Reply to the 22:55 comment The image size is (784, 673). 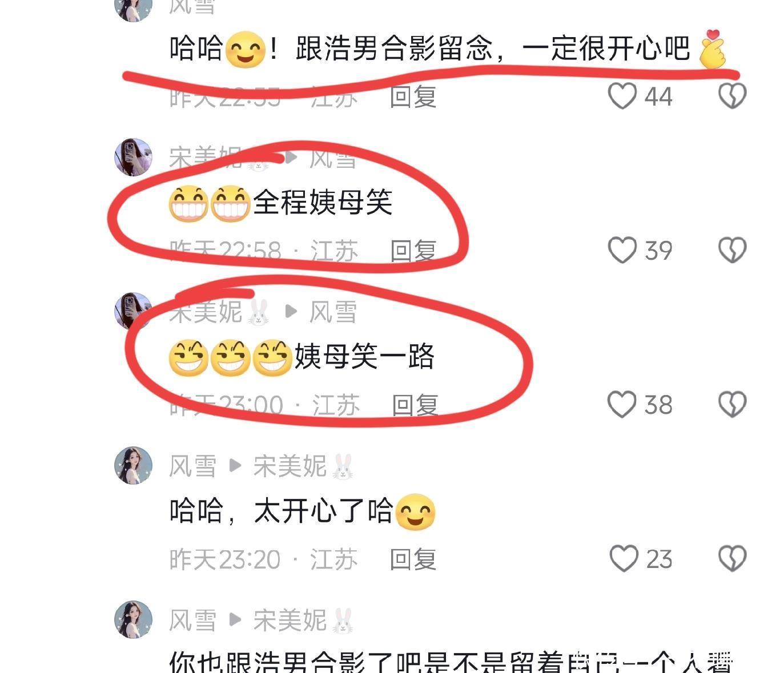coord(413,96)
